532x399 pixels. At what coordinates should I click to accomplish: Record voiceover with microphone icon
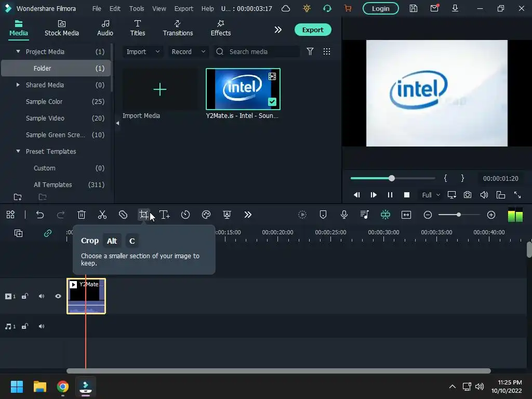tap(344, 215)
